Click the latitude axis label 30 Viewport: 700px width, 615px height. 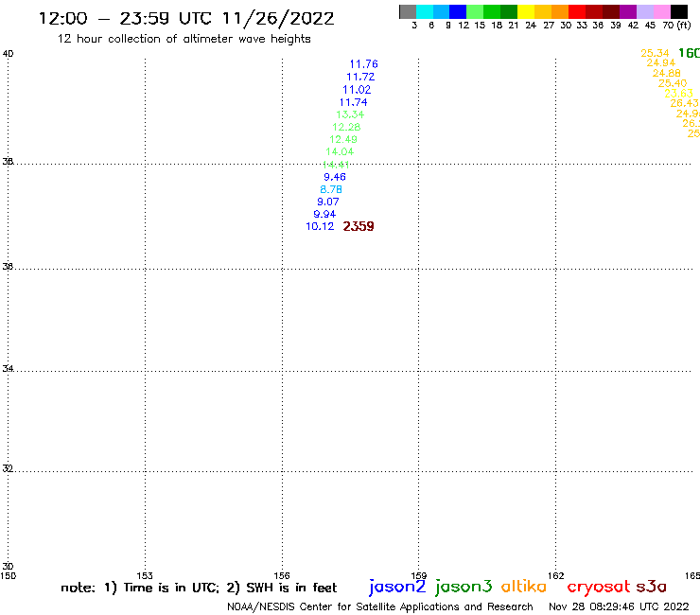click(x=8, y=567)
